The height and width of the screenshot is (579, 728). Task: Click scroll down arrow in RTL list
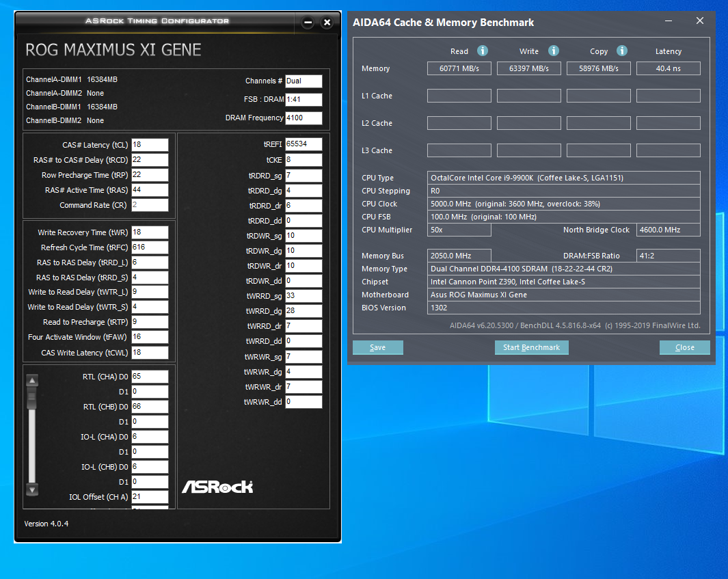(x=32, y=489)
